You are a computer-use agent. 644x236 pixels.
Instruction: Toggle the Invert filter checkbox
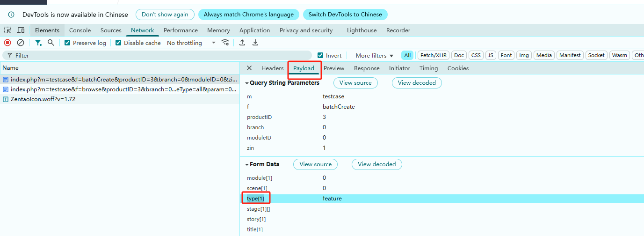tap(320, 55)
